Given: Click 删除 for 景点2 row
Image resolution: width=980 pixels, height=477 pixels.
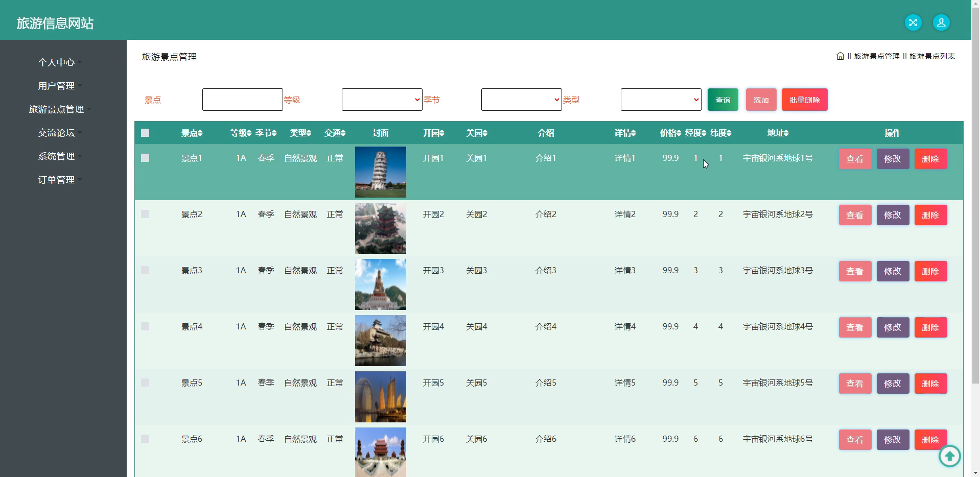Looking at the screenshot, I should tap(930, 215).
